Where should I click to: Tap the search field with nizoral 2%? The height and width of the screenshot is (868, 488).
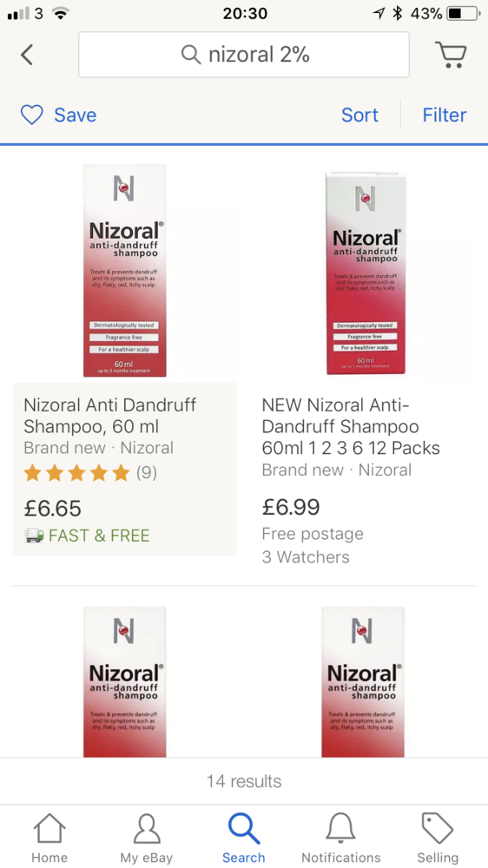(x=244, y=54)
